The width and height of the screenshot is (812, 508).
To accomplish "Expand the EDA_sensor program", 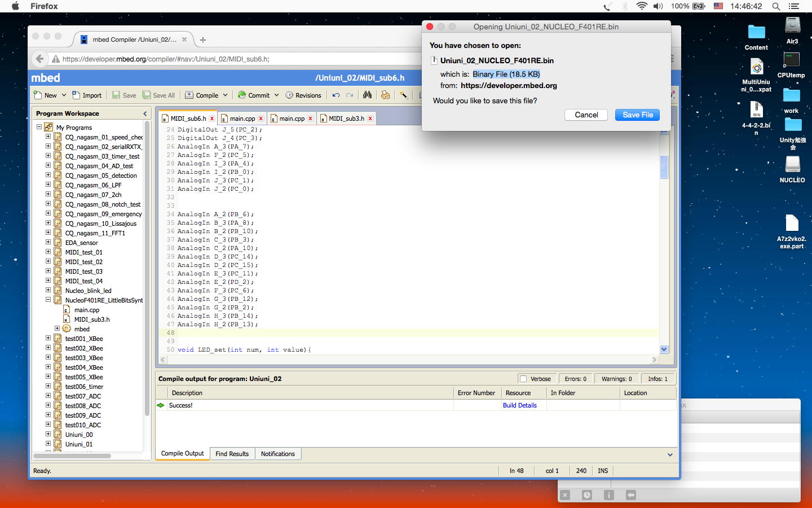I will point(48,242).
